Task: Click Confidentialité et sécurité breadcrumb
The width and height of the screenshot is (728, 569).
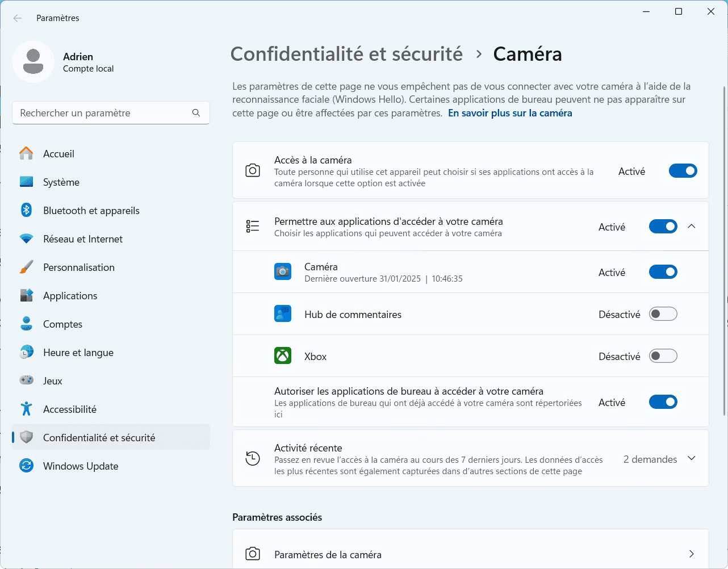Action: click(x=346, y=54)
